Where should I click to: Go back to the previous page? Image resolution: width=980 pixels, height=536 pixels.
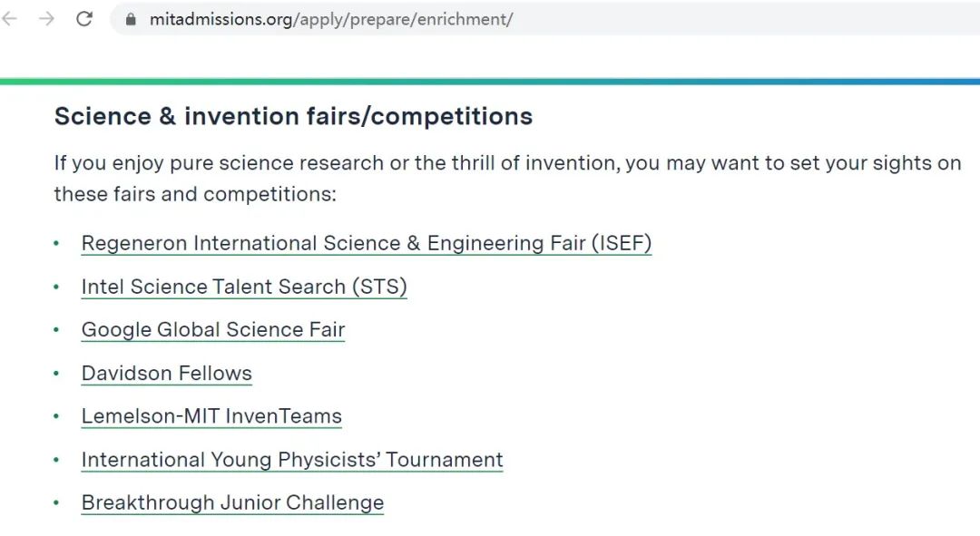(x=10, y=19)
